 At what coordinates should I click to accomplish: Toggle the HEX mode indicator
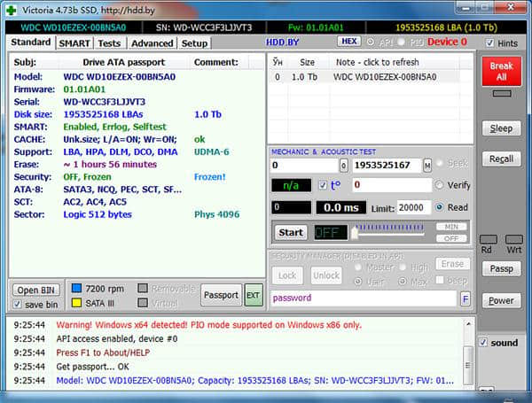(x=348, y=42)
